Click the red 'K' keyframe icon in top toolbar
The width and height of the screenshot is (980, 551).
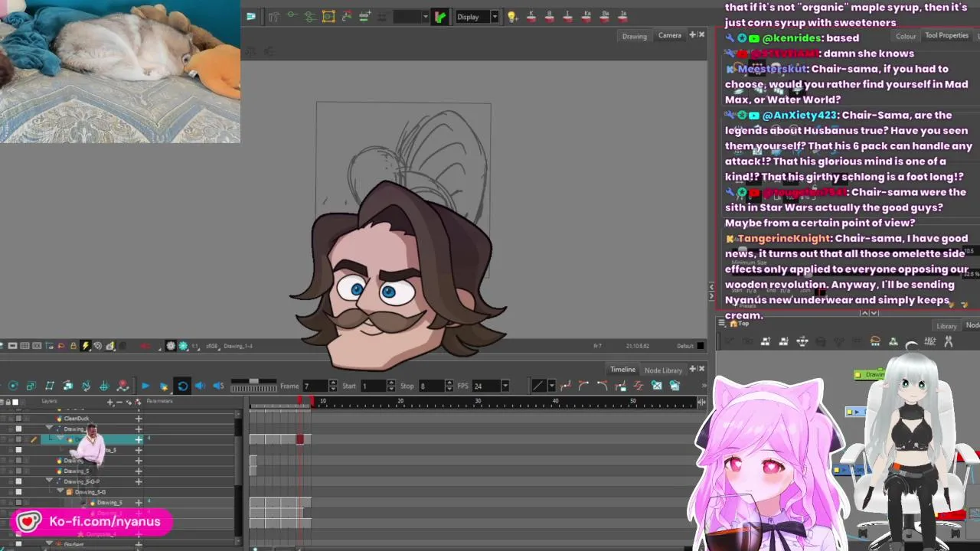(531, 16)
